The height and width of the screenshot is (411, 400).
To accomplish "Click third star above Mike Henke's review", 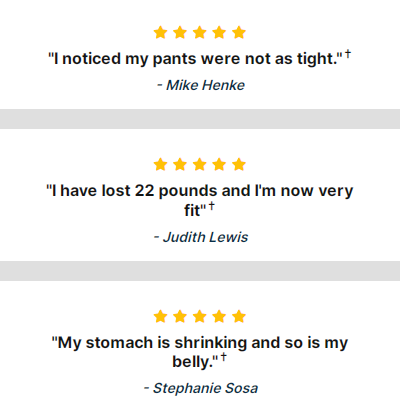I will tap(200, 33).
